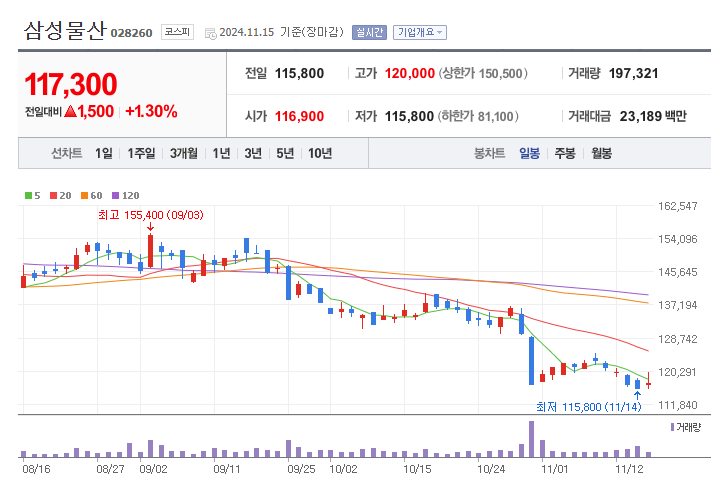The image size is (711, 494).
Task: Click the purple 120-day moving average swatch
Action: 116,196
